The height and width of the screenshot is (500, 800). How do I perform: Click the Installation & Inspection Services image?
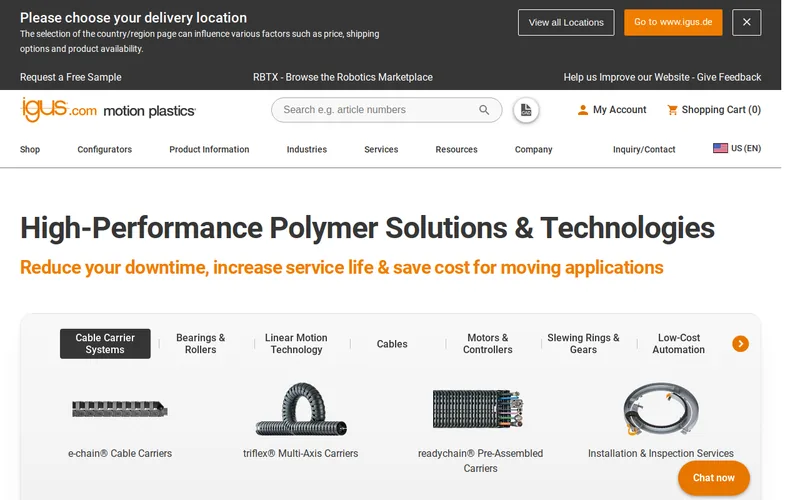[x=661, y=409]
